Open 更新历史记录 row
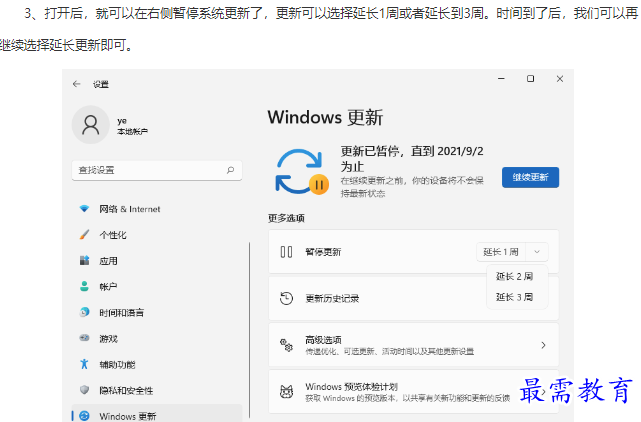This screenshot has height=422, width=641. (413, 299)
